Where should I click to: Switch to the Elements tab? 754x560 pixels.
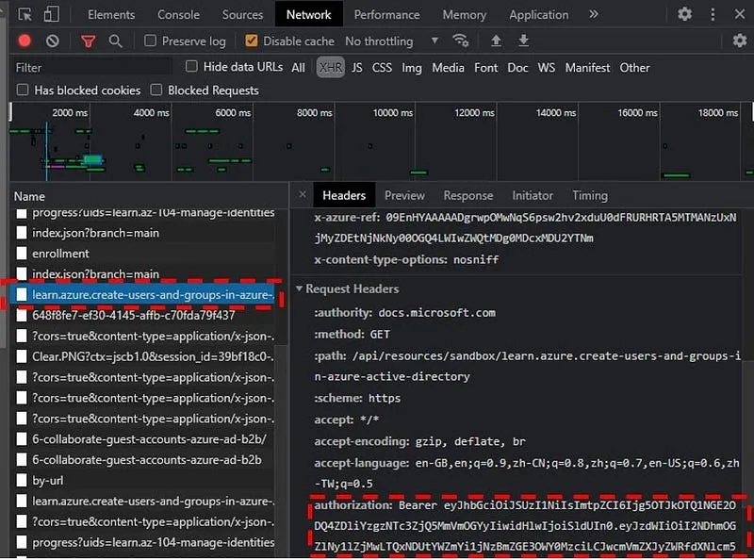pos(111,15)
